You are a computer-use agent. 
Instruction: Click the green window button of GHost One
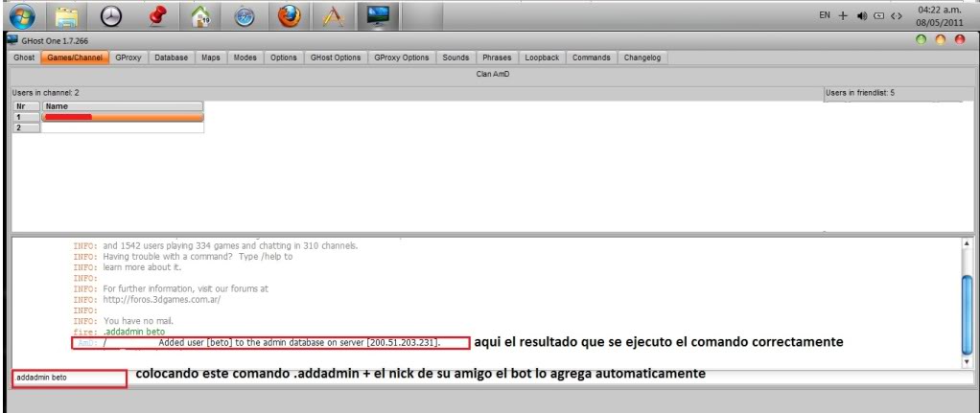pos(921,40)
